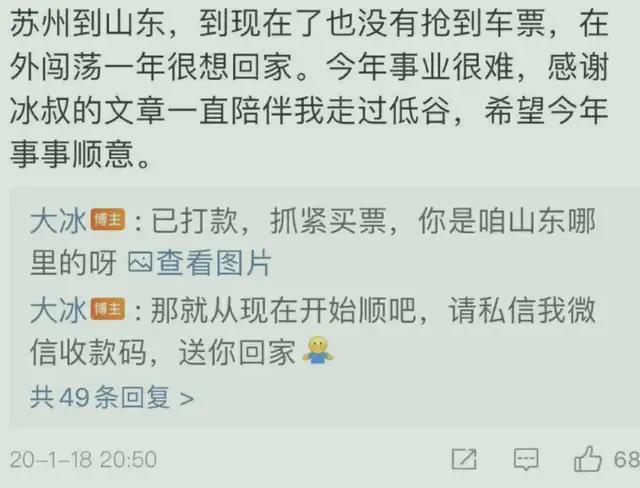Tap the second 博主 badge
The width and height of the screenshot is (640, 488).
[108, 309]
